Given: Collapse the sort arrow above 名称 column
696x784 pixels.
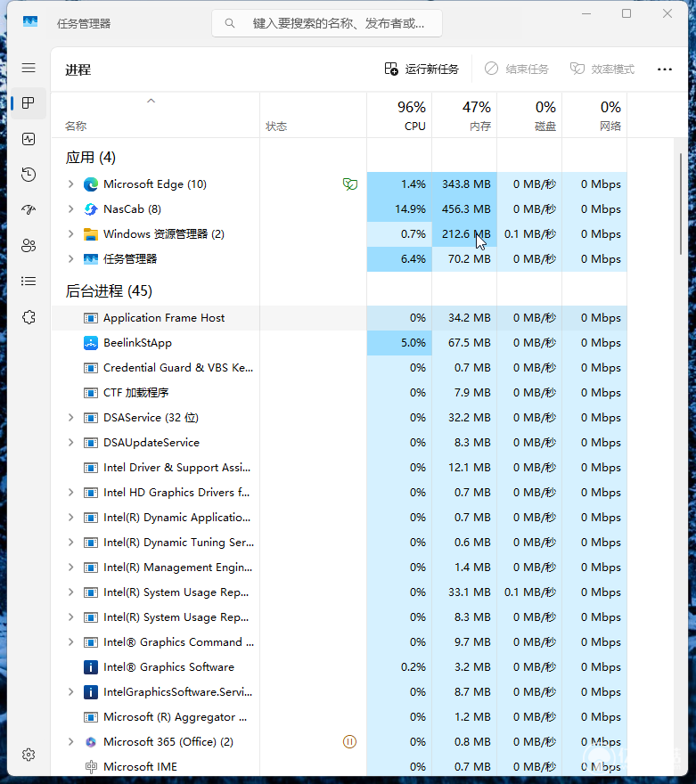Looking at the screenshot, I should pyautogui.click(x=151, y=101).
